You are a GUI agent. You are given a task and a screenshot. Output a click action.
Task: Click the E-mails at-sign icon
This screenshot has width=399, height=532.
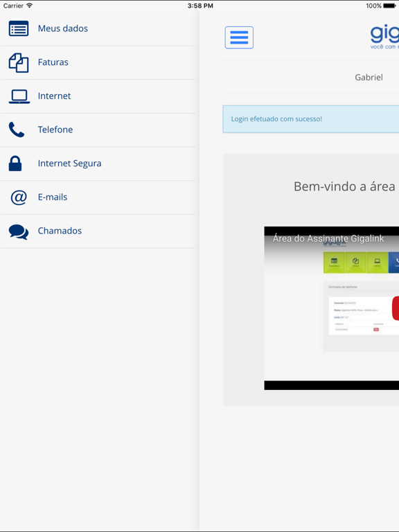[x=19, y=197]
